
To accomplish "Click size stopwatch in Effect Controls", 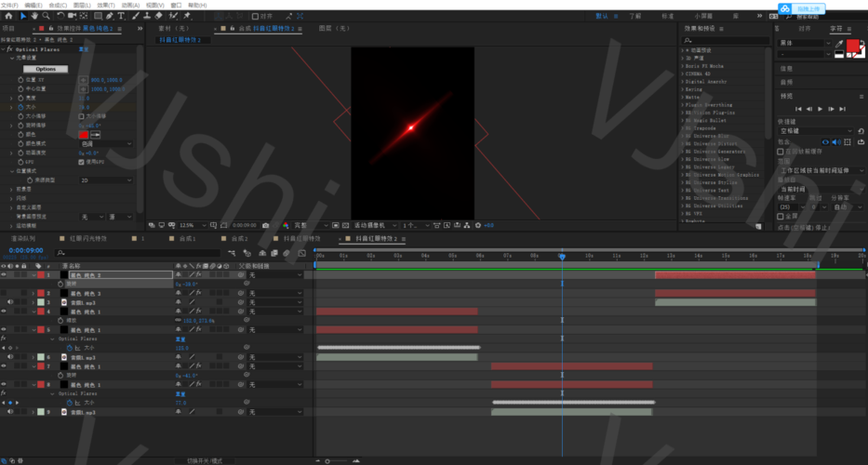I will pyautogui.click(x=20, y=107).
